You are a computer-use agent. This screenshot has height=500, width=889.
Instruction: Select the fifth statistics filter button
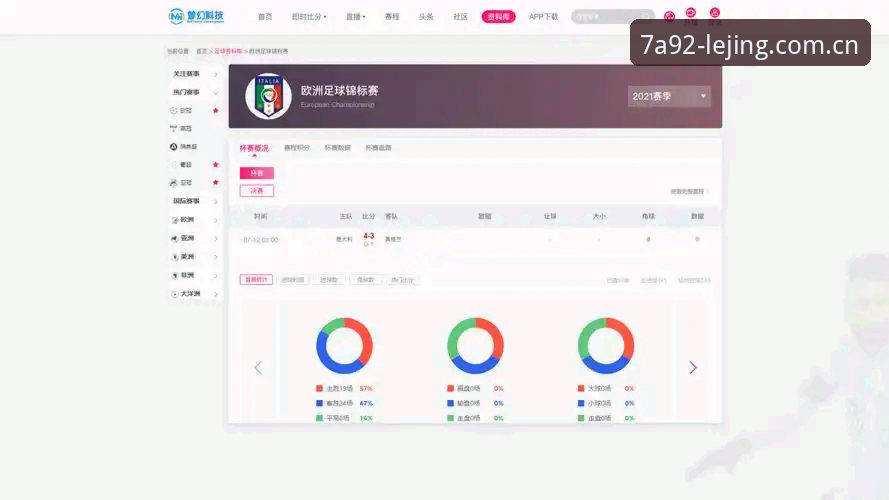(x=402, y=279)
